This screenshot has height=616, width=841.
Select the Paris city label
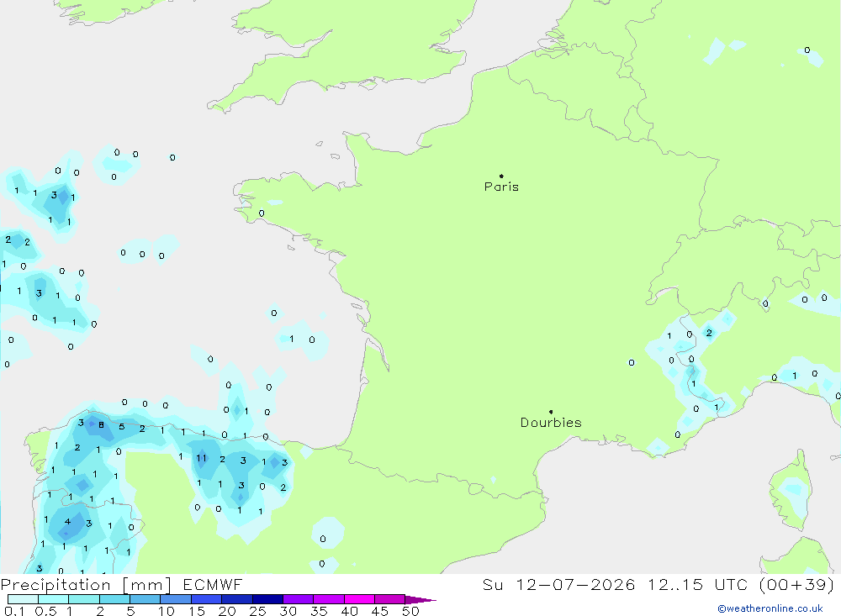[x=501, y=187]
